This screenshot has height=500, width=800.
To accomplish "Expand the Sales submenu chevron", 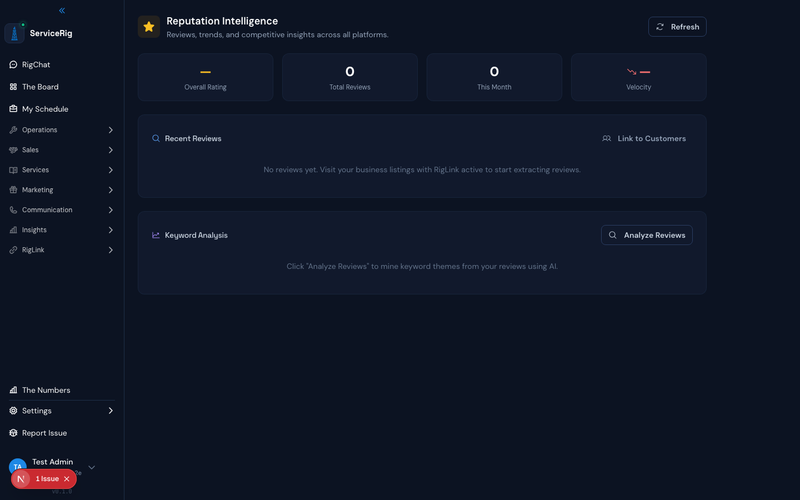I will tap(110, 149).
